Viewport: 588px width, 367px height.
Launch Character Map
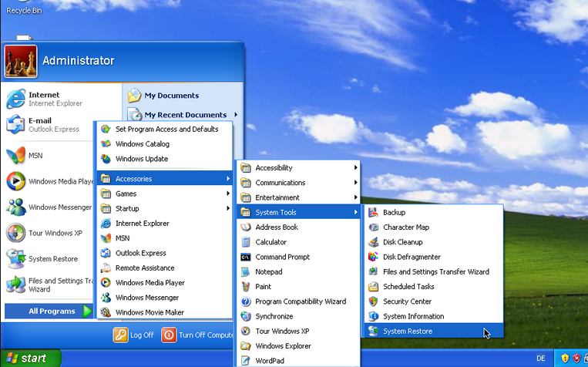pyautogui.click(x=434, y=227)
